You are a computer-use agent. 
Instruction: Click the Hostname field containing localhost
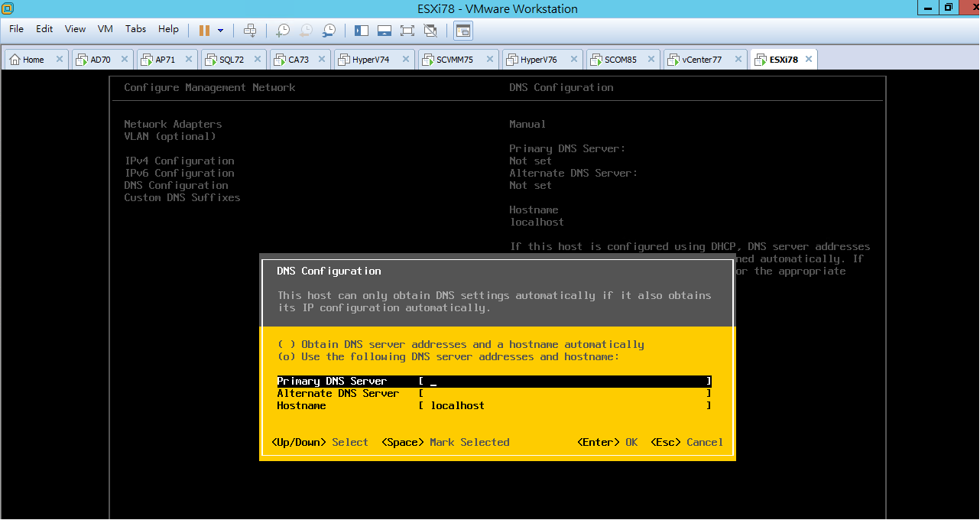click(x=566, y=405)
